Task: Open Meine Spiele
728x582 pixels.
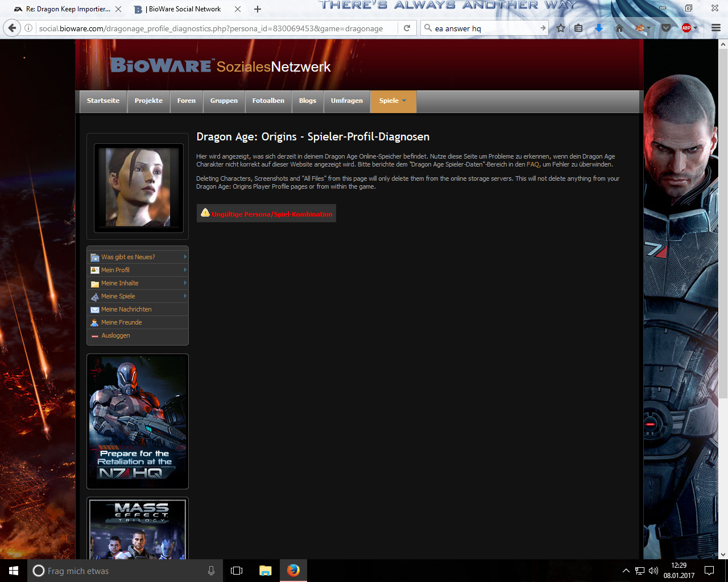Action: click(118, 296)
